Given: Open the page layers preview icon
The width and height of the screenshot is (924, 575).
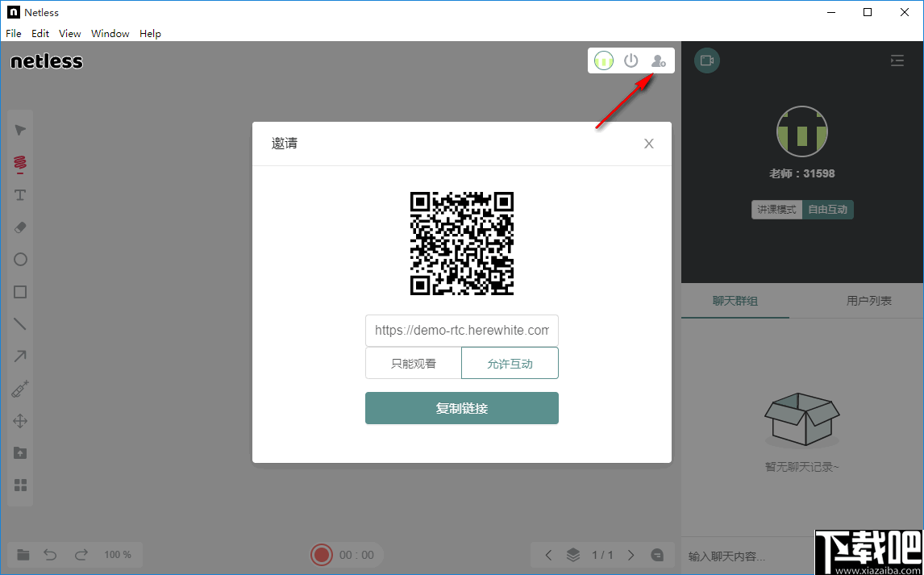Looking at the screenshot, I should (x=572, y=555).
